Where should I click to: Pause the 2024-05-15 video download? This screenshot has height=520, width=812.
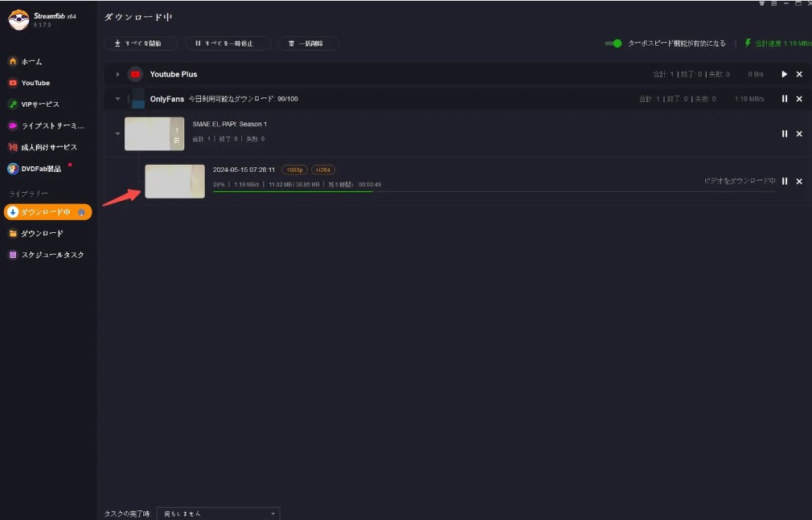pyautogui.click(x=785, y=182)
